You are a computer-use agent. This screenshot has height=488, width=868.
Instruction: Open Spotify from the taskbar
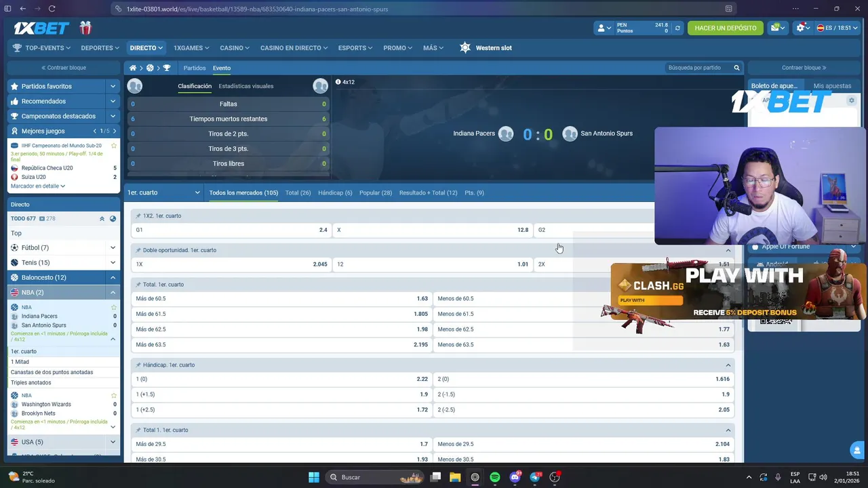coord(495,477)
